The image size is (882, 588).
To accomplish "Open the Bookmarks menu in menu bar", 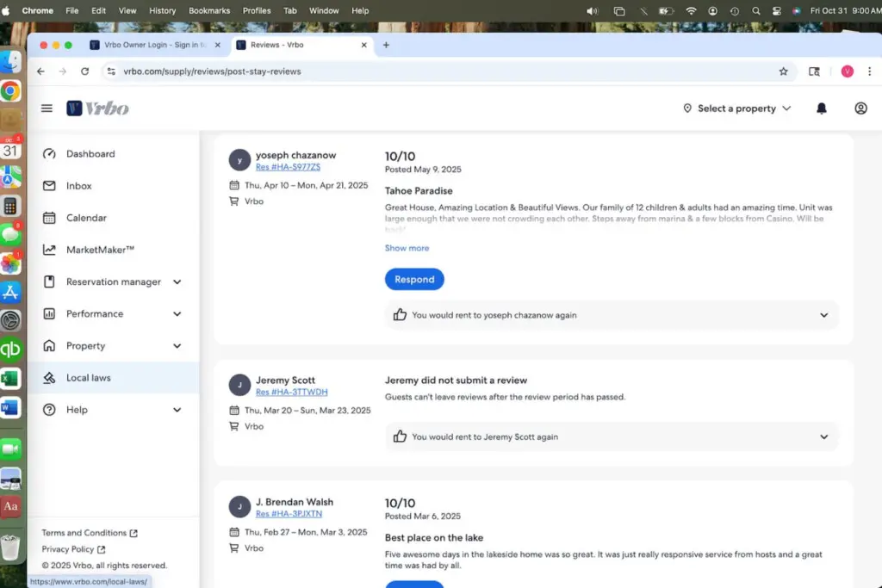I will [x=211, y=10].
